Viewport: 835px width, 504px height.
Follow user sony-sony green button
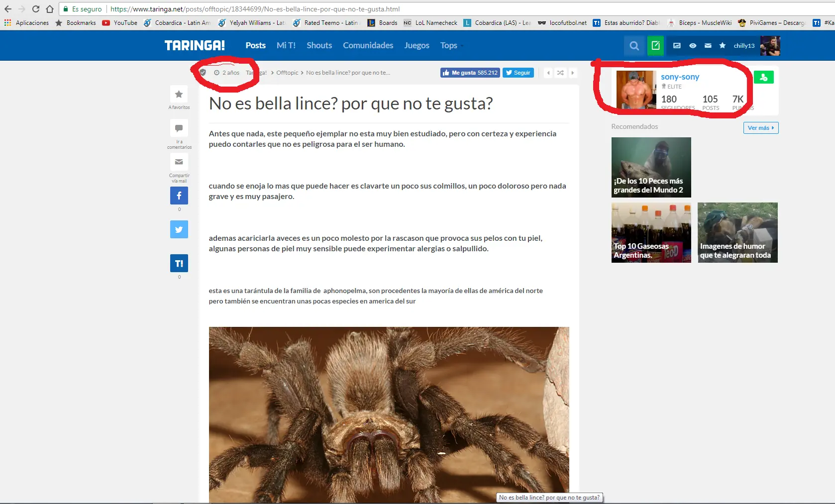763,77
